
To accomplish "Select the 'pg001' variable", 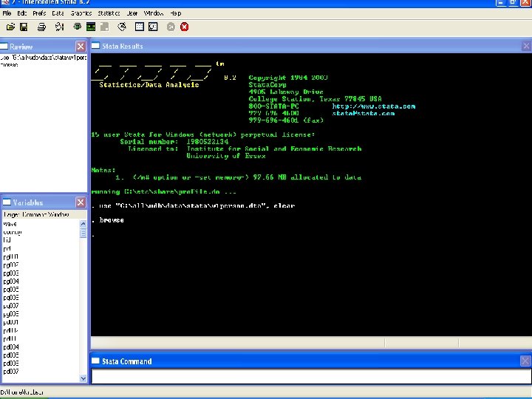I will pos(10,257).
